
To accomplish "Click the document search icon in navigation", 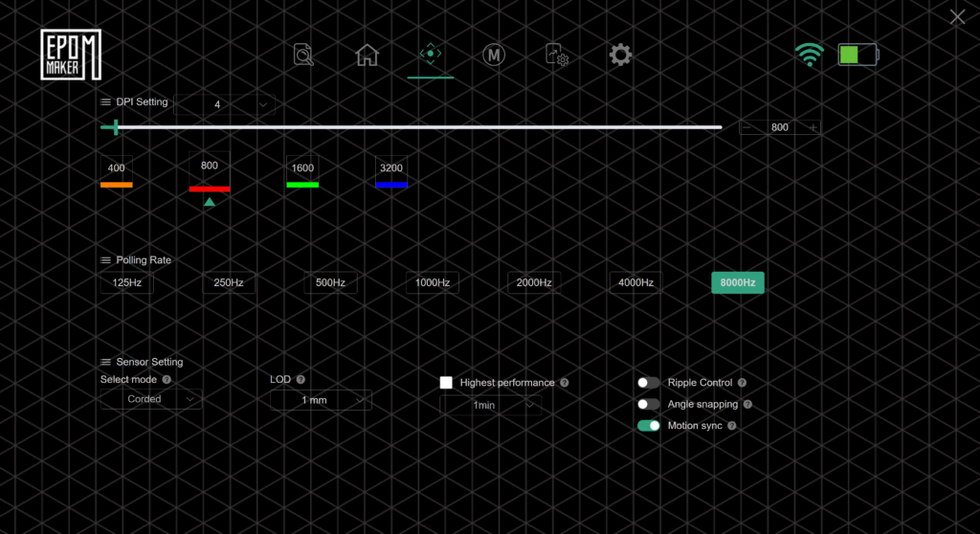I will pos(303,56).
